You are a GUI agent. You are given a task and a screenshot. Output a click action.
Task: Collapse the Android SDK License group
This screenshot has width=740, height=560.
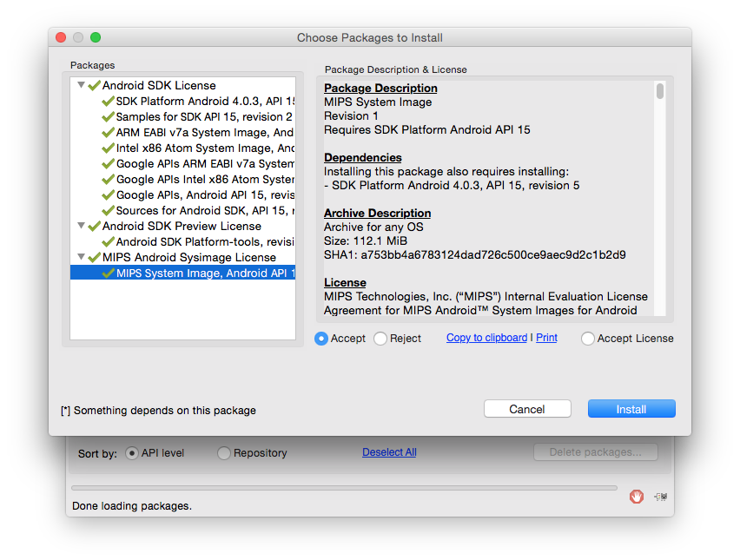pyautogui.click(x=81, y=85)
